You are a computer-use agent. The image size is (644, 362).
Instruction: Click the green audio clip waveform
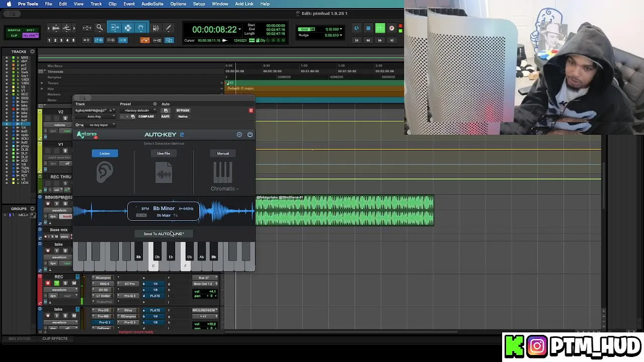tap(345, 211)
